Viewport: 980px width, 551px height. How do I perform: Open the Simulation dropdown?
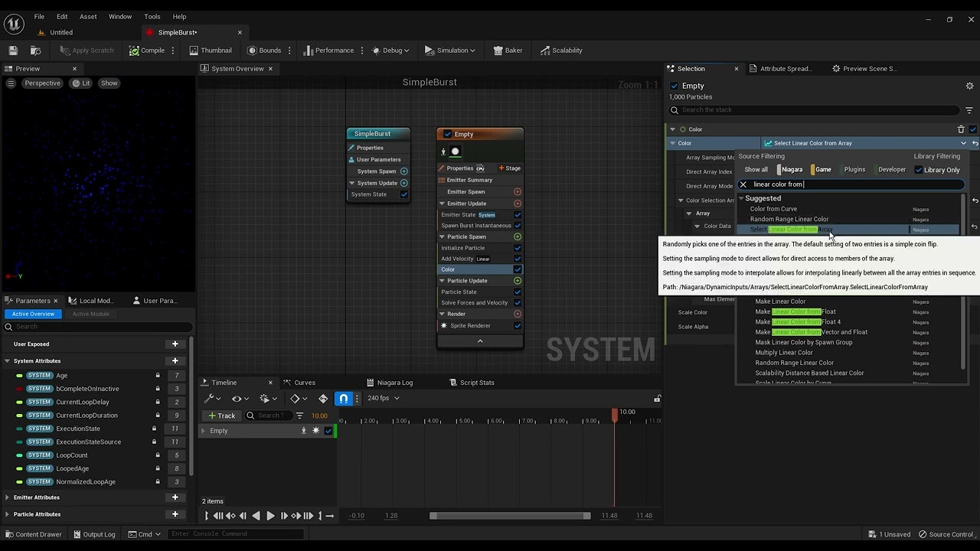(450, 51)
